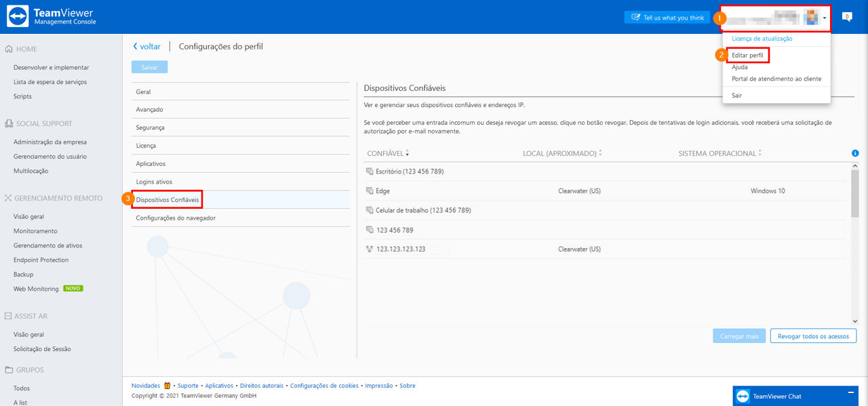This screenshot has width=868, height=406.
Task: Click the blue info icon above the table
Action: (855, 153)
